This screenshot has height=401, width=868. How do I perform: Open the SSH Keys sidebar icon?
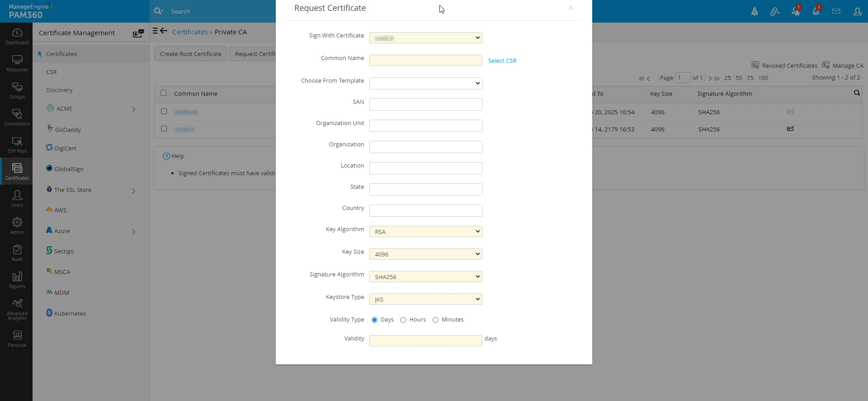coord(17,145)
